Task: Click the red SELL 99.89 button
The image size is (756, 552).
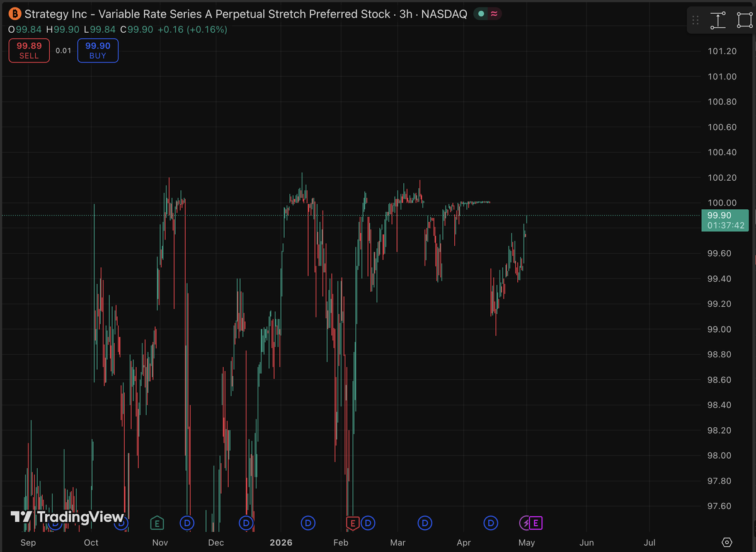Action: click(x=29, y=50)
